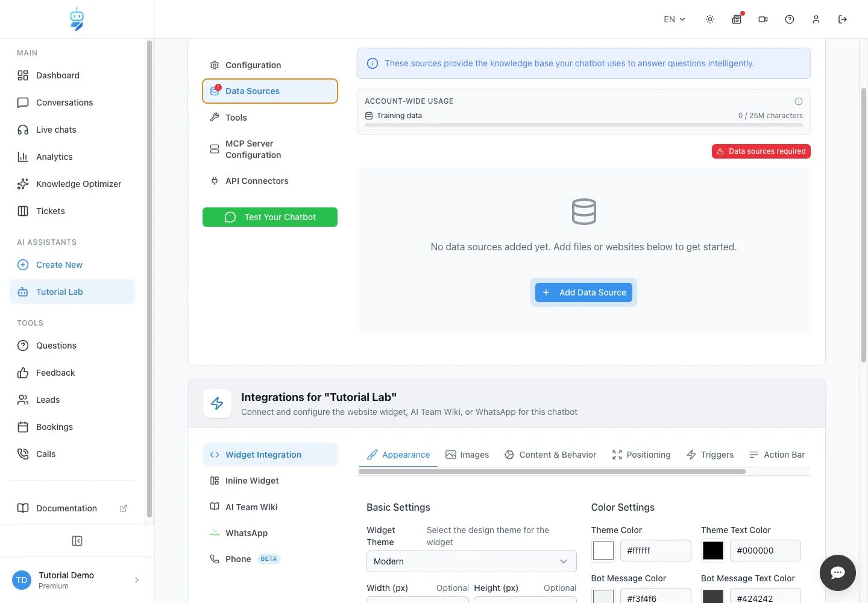This screenshot has width=868, height=603.
Task: Open the Feedback tool
Action: click(x=72, y=373)
